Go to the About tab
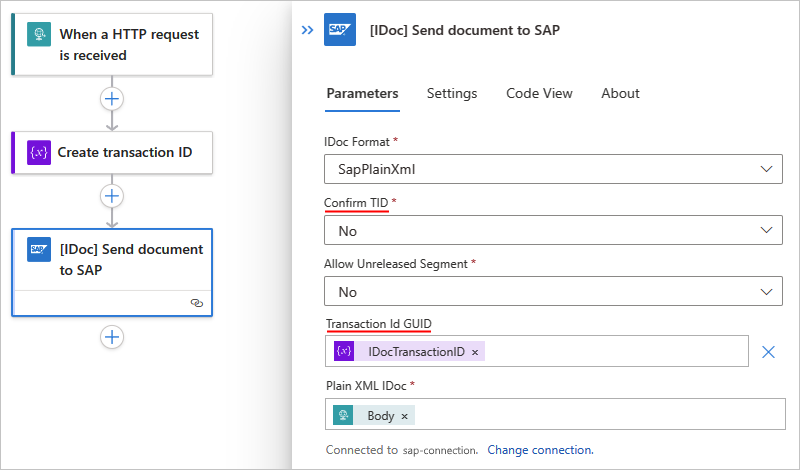Viewport: 800px width, 470px height. click(620, 93)
